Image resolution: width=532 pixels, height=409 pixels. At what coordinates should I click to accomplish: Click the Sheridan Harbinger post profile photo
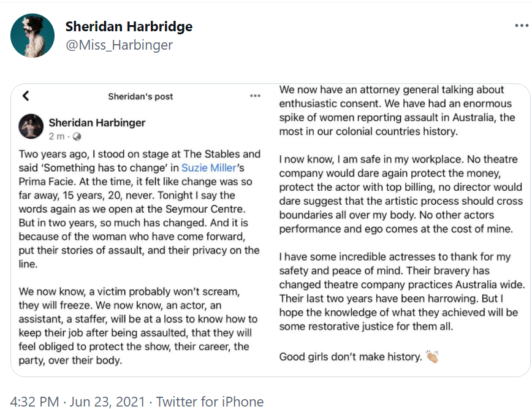point(31,126)
